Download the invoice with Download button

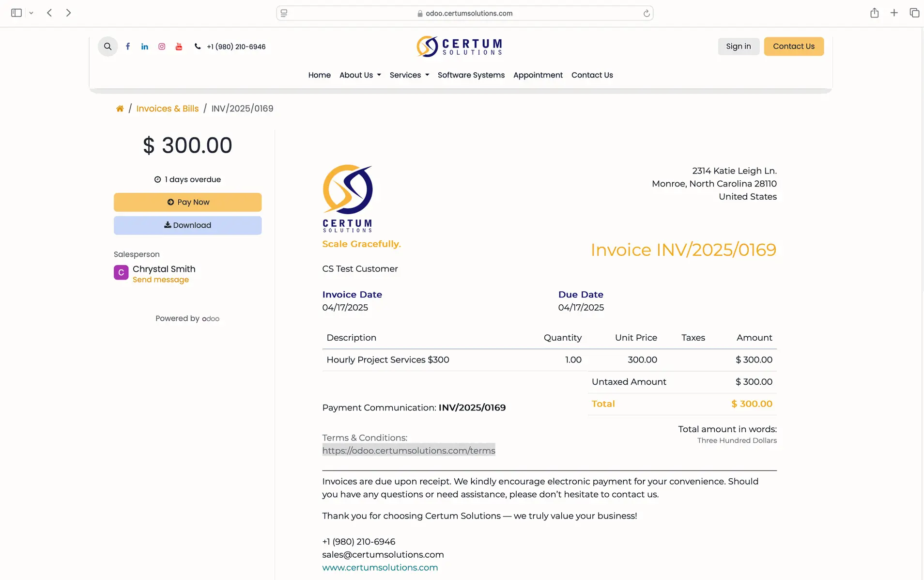point(188,225)
